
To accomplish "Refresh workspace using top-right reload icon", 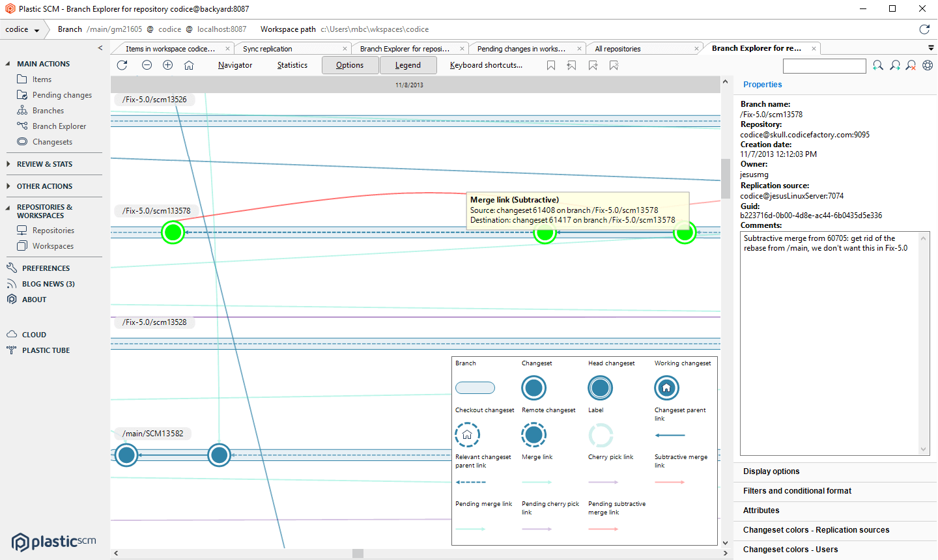I will pyautogui.click(x=924, y=29).
